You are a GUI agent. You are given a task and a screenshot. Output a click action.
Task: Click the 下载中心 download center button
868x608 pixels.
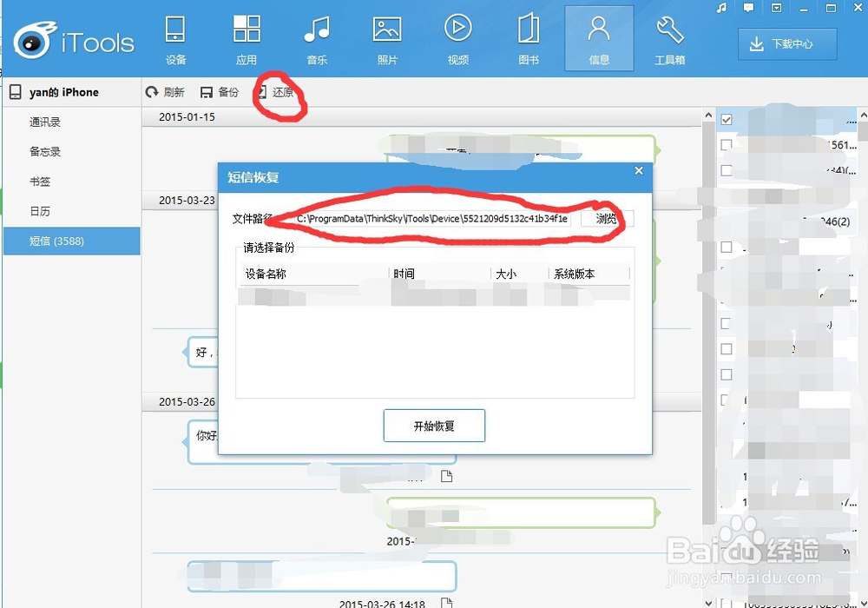click(x=787, y=43)
